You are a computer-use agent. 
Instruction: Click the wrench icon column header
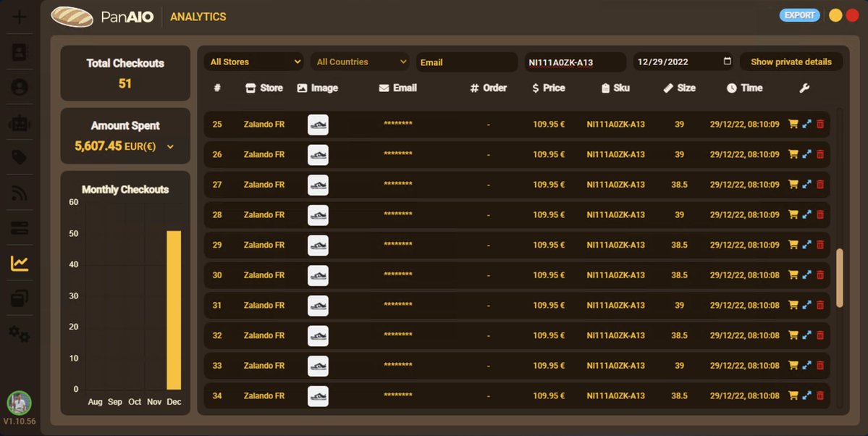click(x=804, y=88)
